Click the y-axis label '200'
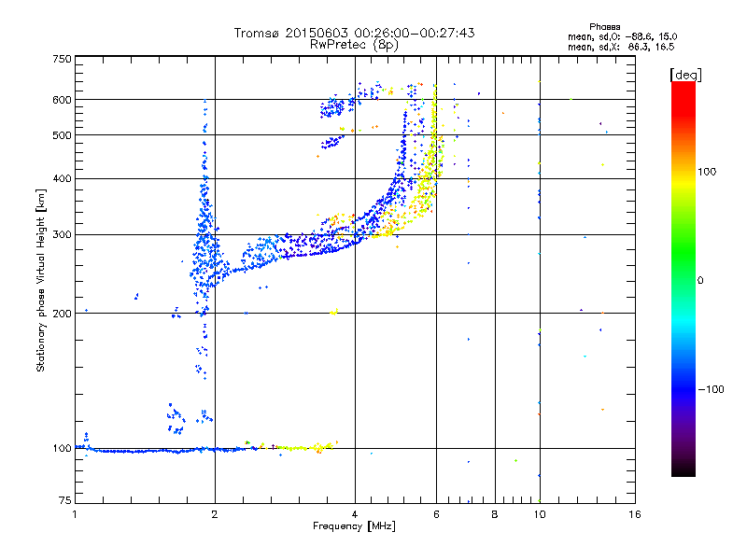The width and height of the screenshot is (747, 560). [x=62, y=313]
